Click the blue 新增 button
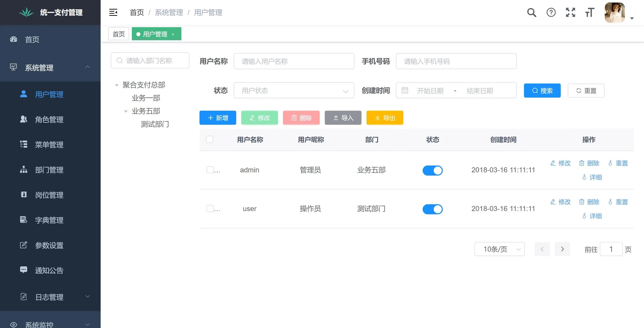The width and height of the screenshot is (644, 328). pyautogui.click(x=218, y=118)
